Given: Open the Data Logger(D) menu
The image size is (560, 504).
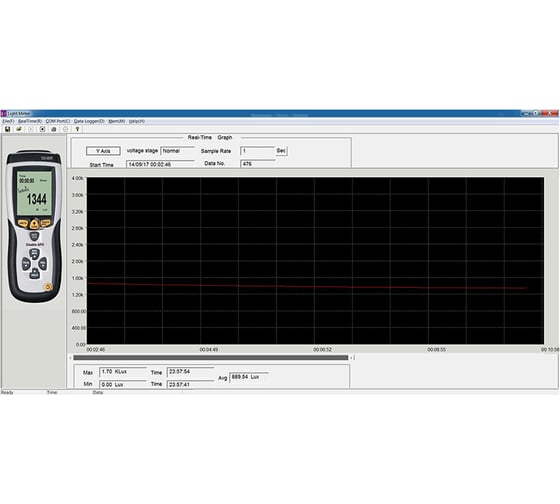Looking at the screenshot, I should (x=89, y=121).
